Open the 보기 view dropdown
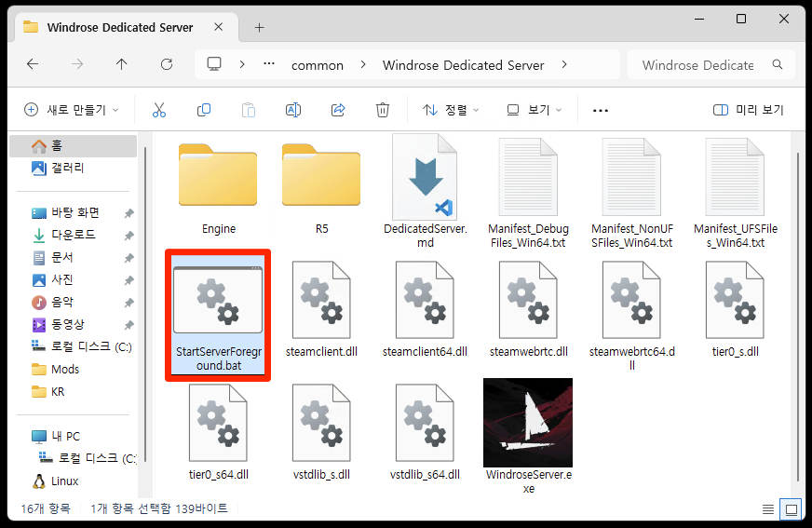Image resolution: width=812 pixels, height=528 pixels. [534, 110]
